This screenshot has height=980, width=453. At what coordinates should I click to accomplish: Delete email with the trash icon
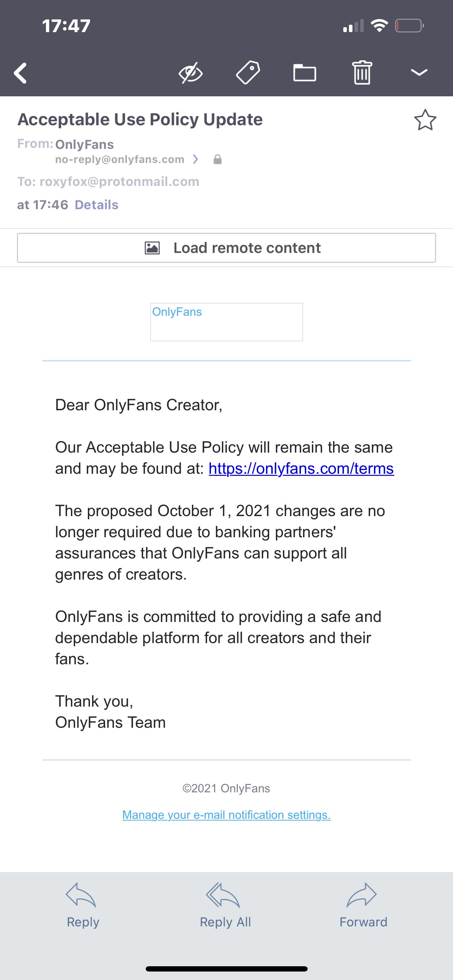(x=362, y=72)
